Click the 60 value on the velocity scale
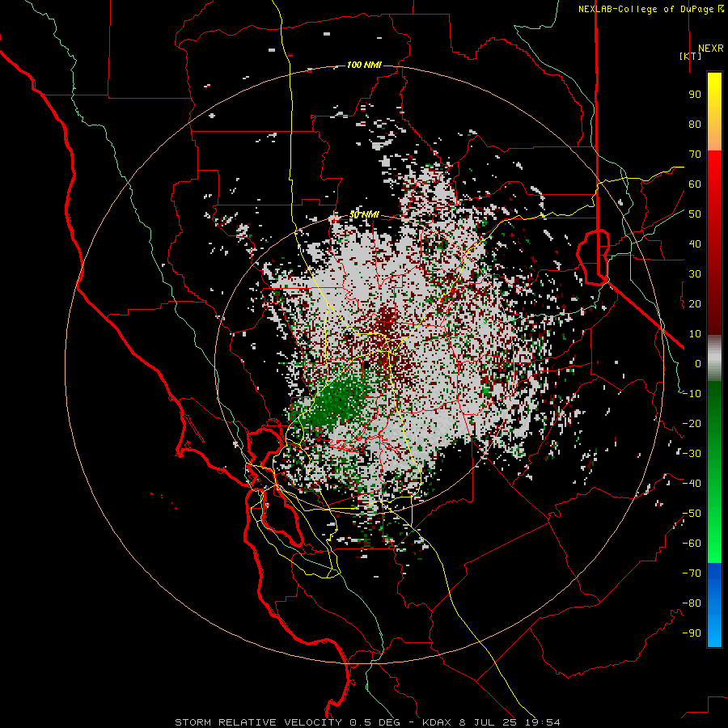The width and height of the screenshot is (728, 728). [x=695, y=184]
